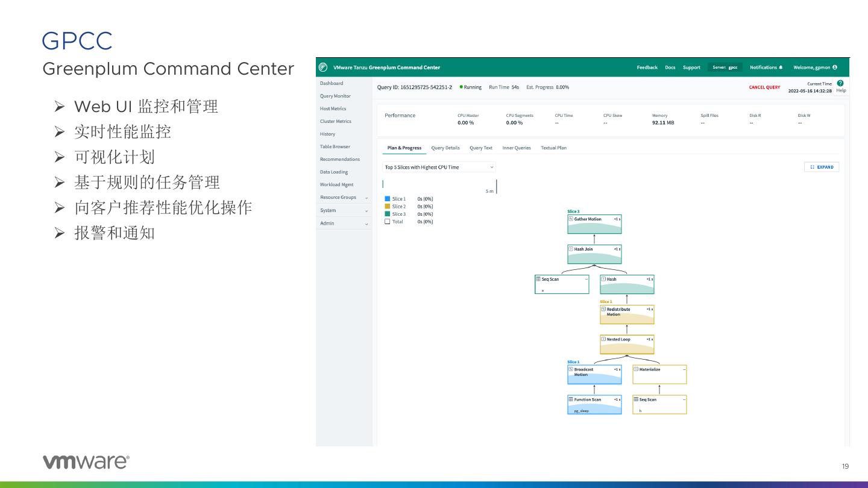Click the Slice 2 label above Redistribute Motion

coord(606,302)
